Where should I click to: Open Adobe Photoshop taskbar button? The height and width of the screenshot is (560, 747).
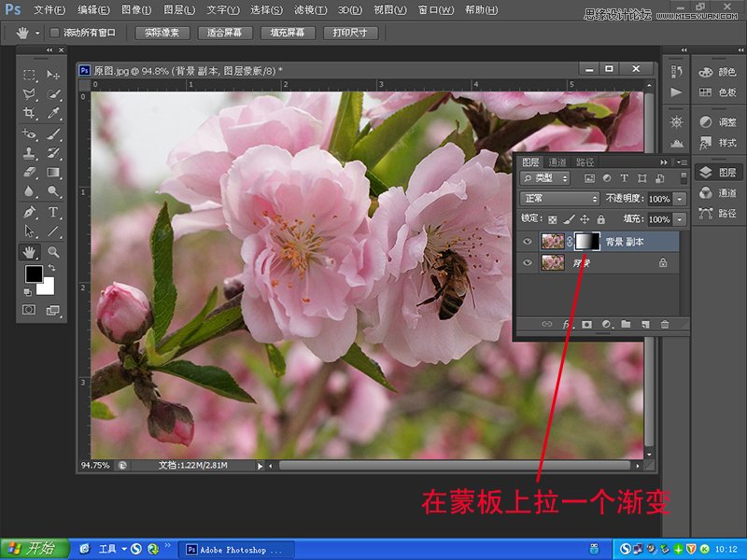235,550
